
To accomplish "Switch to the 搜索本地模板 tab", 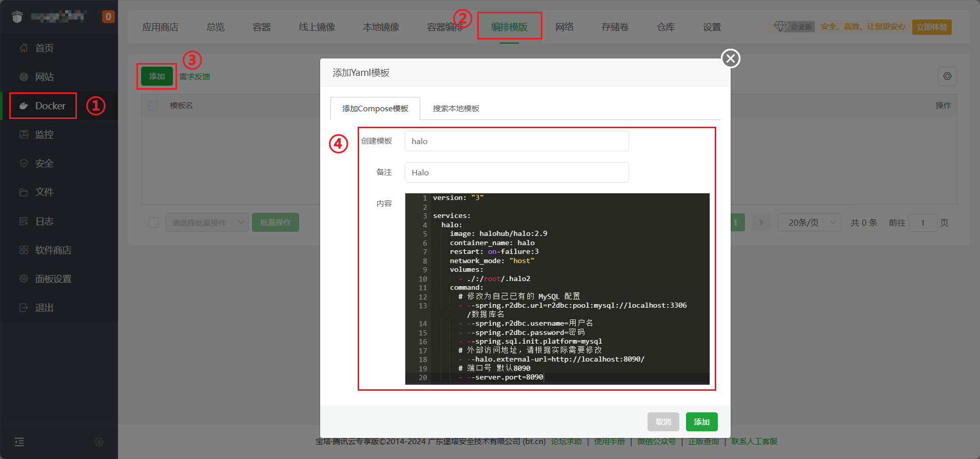I will (456, 109).
